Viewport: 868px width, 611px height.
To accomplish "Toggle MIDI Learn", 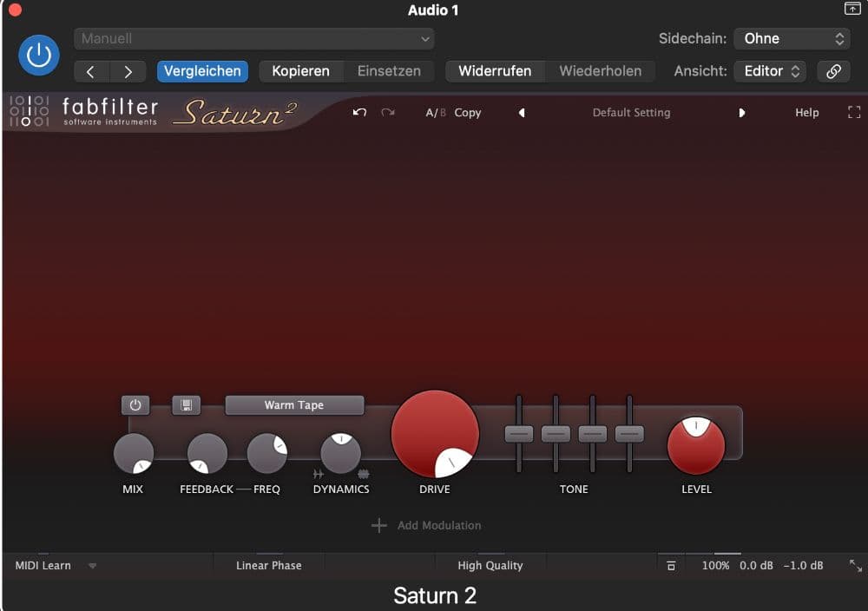I will click(43, 566).
